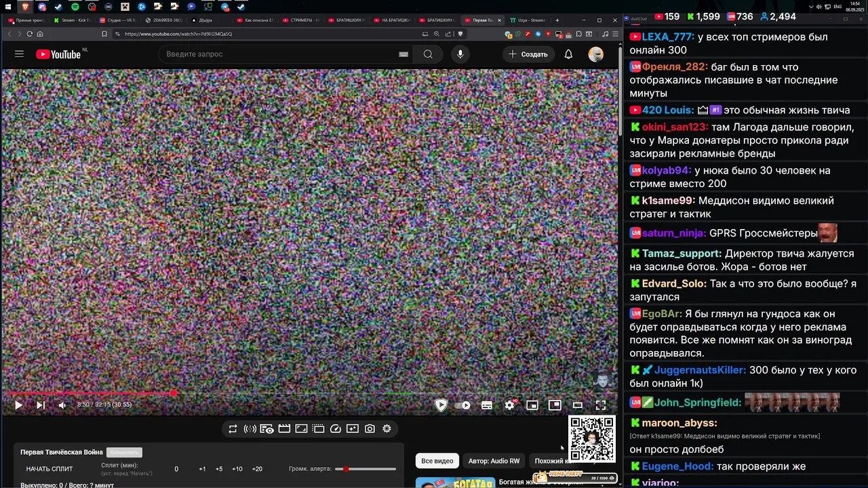Click the shield play icon in player controls
Viewport: 868px width, 488px height.
441,405
